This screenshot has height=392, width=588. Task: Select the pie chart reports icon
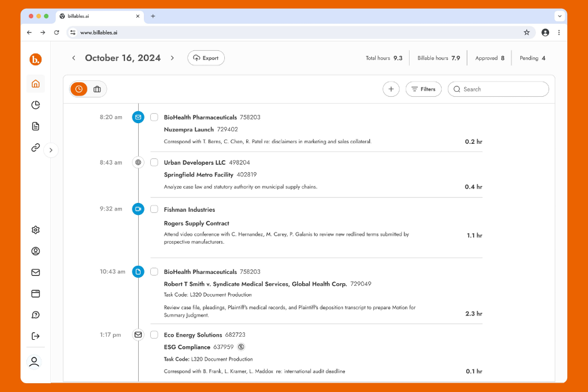pos(35,105)
